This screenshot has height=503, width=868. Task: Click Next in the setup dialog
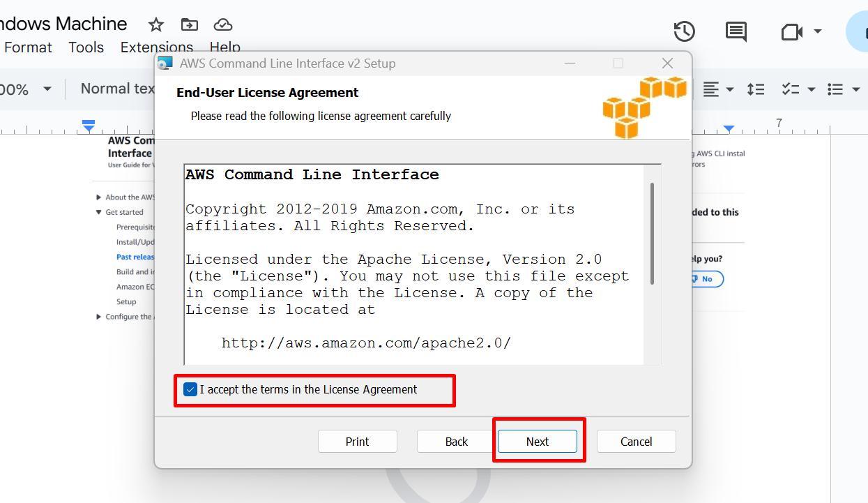tap(538, 442)
